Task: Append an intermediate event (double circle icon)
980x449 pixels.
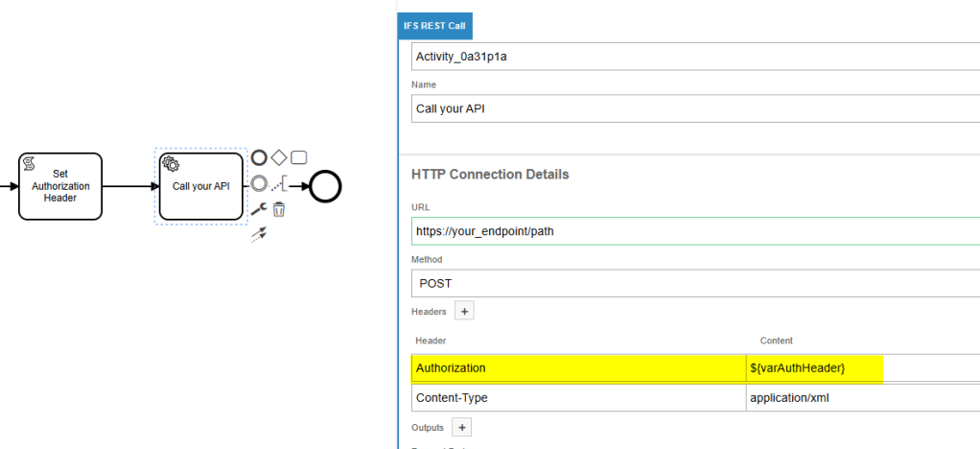Action: tap(259, 184)
